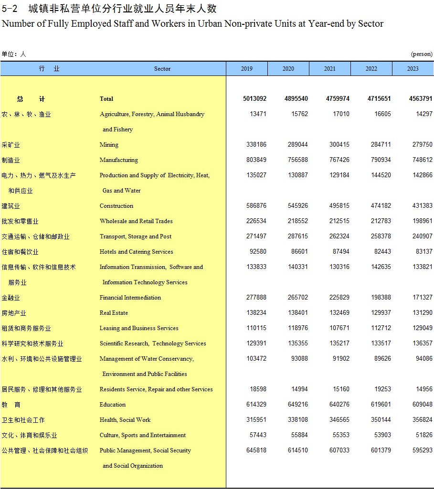Click the 2019 total value 5013092
Image resolution: width=434 pixels, height=504 pixels.
pyautogui.click(x=254, y=98)
